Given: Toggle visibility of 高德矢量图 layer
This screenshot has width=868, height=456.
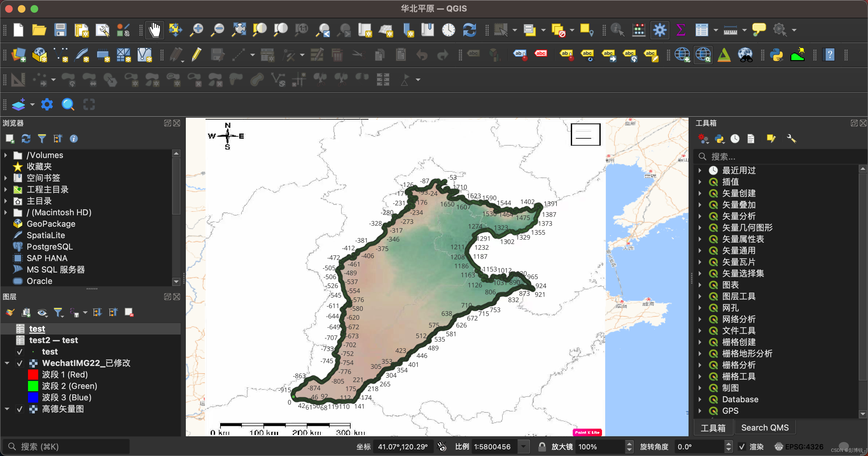Looking at the screenshot, I should click(x=19, y=409).
